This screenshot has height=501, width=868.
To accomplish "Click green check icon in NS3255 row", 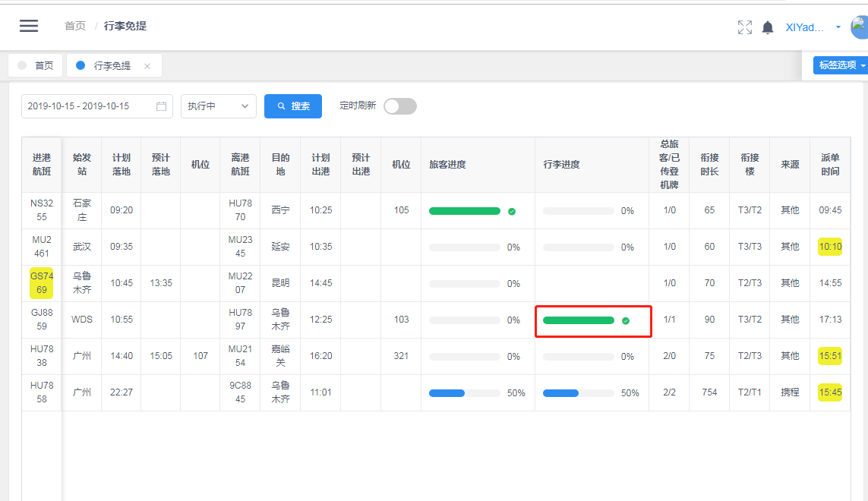I will click(512, 211).
